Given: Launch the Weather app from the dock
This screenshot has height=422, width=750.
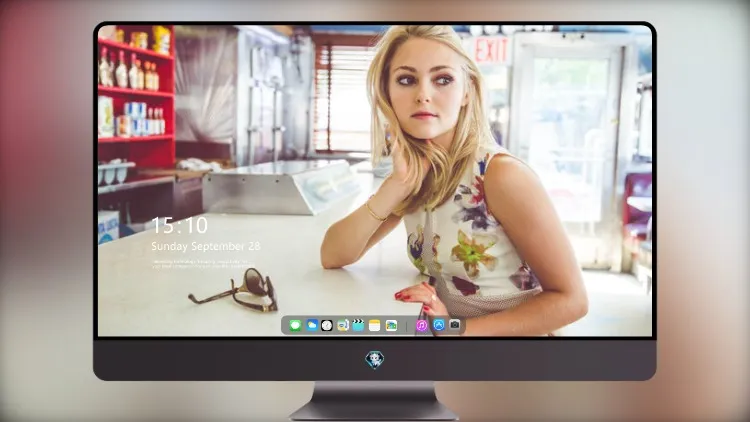Looking at the screenshot, I should [312, 325].
